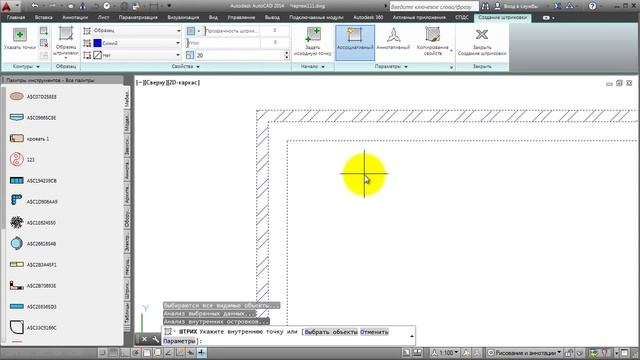Open the 'Вывод' ribbon tab
The height and width of the screenshot is (360, 640).
pyautogui.click(x=272, y=18)
